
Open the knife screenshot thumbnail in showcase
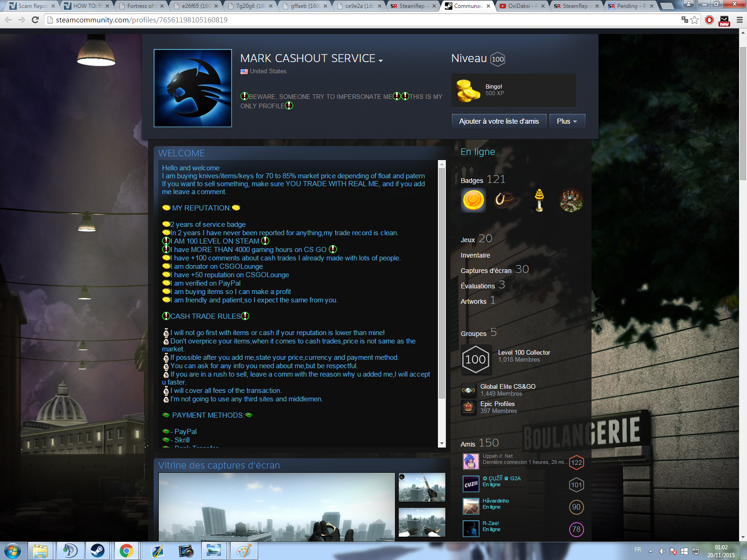[x=422, y=487]
